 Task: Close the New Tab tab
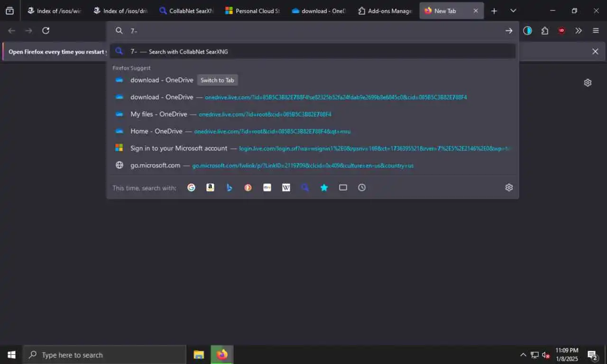[x=476, y=11]
